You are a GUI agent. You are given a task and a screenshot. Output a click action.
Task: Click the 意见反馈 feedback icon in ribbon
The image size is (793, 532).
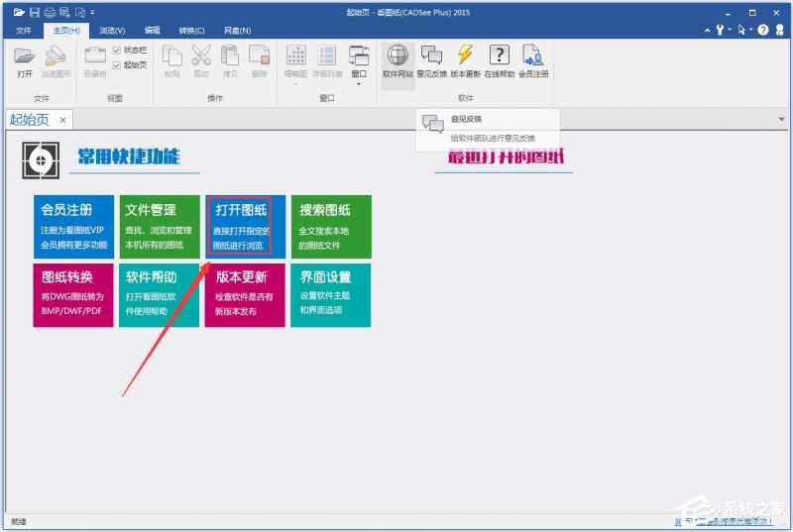click(x=432, y=57)
